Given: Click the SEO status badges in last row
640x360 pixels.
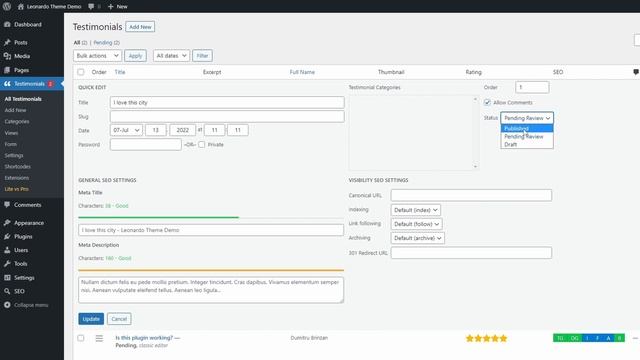Looking at the screenshot, I should click(x=589, y=338).
